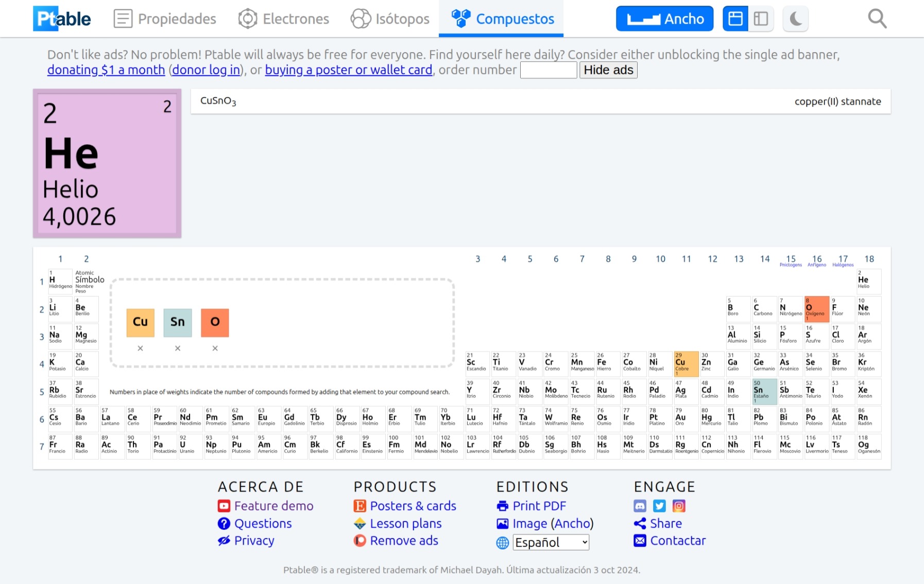Click the Ptable logo
This screenshot has width=924, height=584.
click(62, 19)
